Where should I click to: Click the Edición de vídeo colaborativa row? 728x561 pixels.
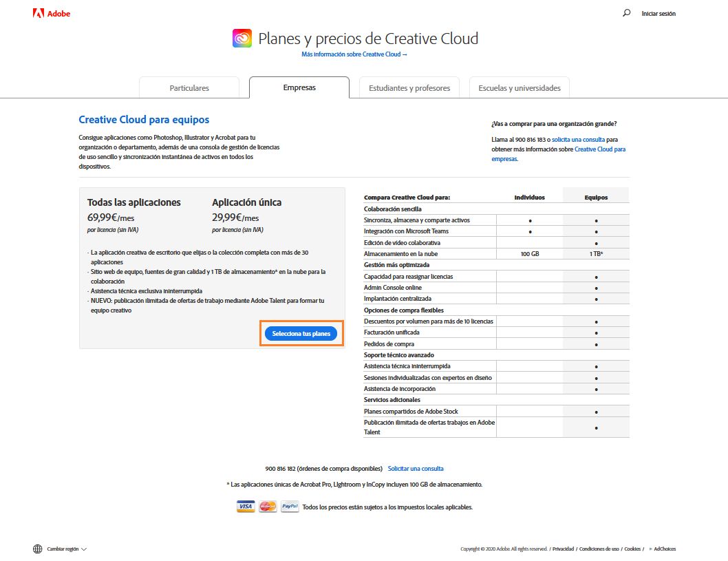click(496, 243)
